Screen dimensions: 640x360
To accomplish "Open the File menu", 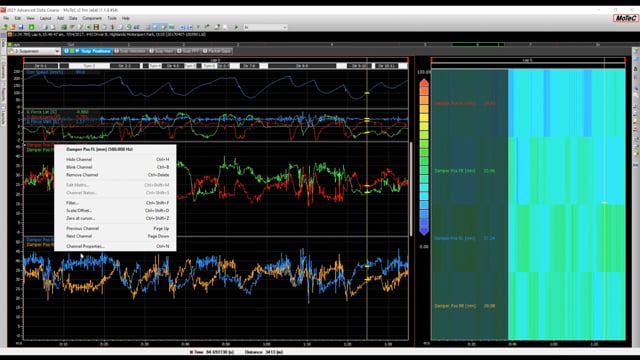I will 6,18.
